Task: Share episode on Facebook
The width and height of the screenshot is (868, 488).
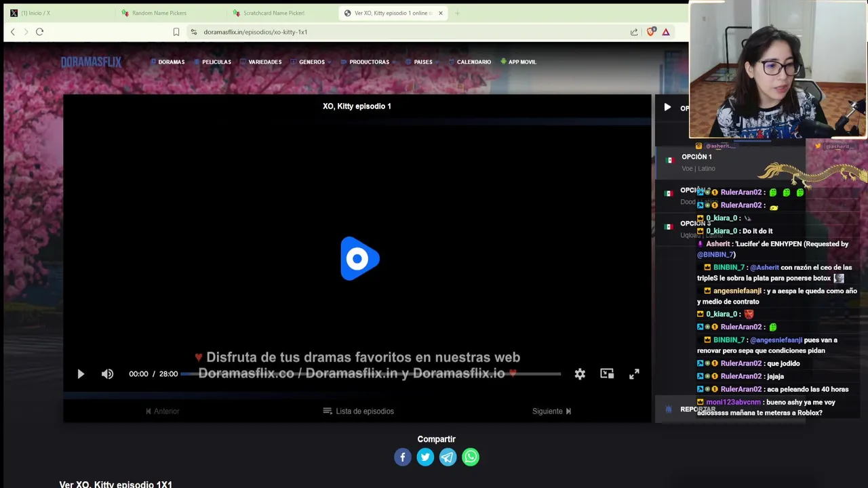Action: tap(403, 457)
